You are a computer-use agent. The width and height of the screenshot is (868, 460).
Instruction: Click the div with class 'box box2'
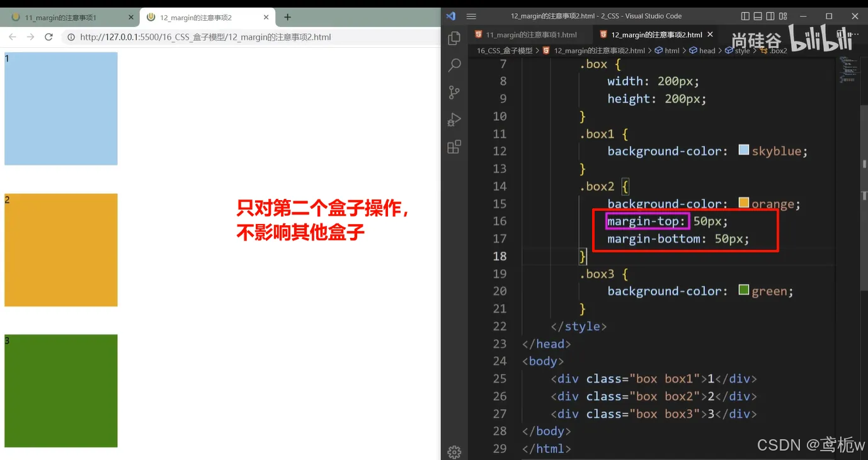[x=654, y=396]
